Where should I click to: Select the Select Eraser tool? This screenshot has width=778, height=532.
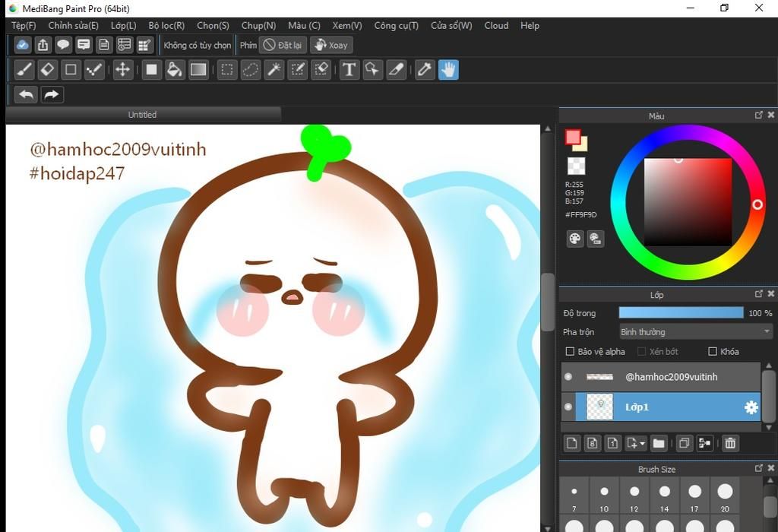(x=321, y=70)
